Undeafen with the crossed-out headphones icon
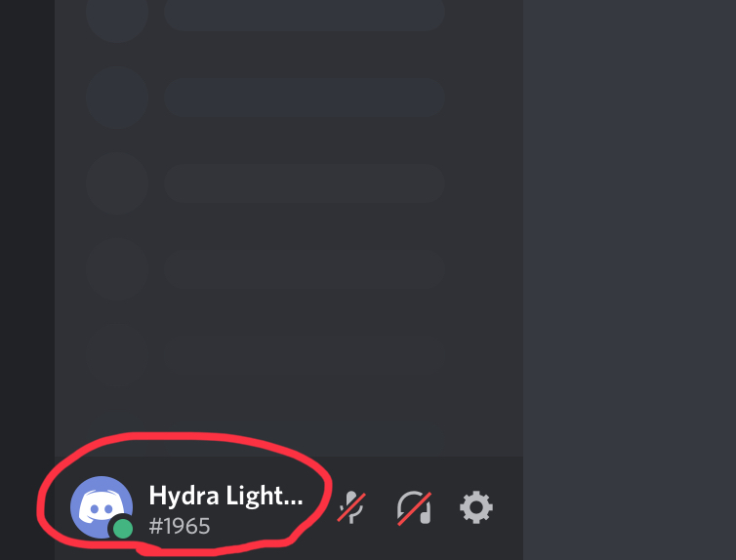Image resolution: width=736 pixels, height=560 pixels. coord(414,507)
